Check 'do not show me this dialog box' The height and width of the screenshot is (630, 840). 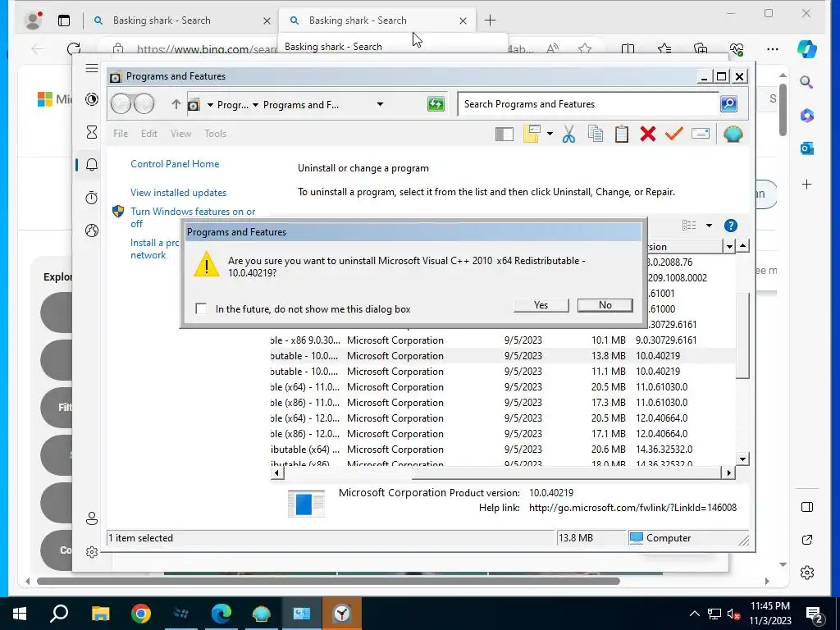click(x=201, y=308)
